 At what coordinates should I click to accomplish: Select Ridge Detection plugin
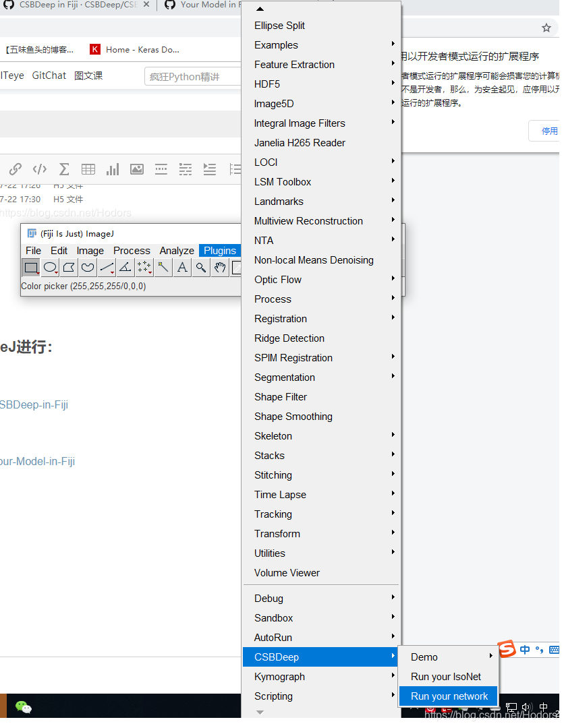coord(320,338)
